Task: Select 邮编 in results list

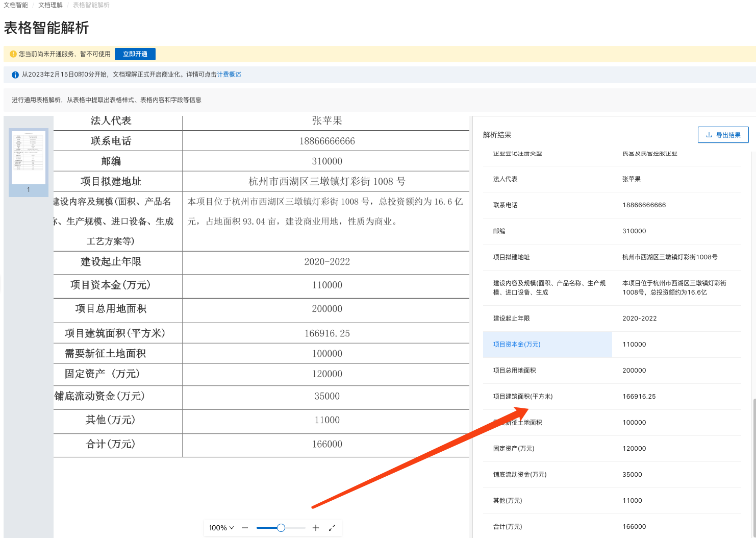Action: tap(499, 231)
